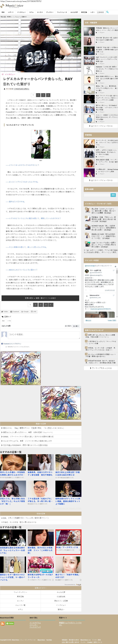Click 全てのインタビューをみる under 注目・特集記事
This screenshot has height=644, width=118.
[101, 126]
